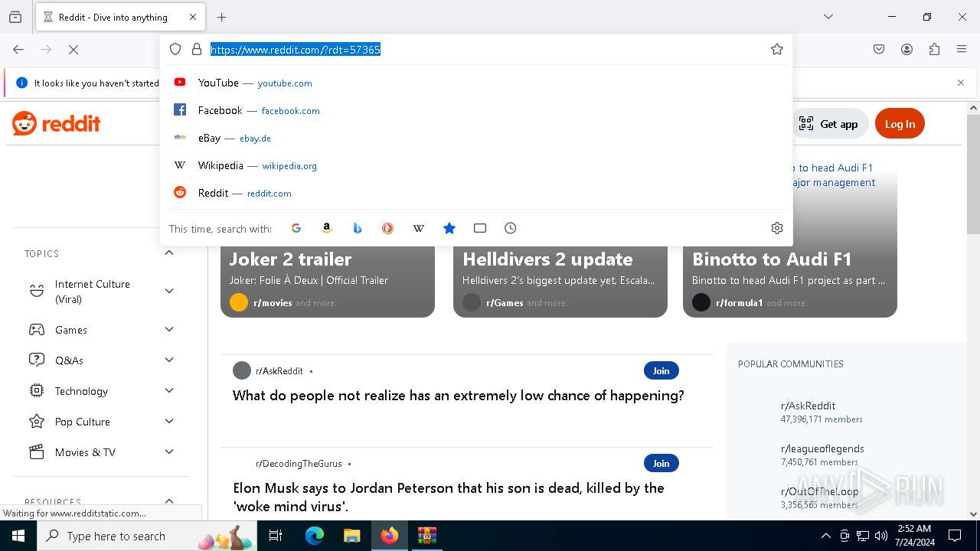
Task: Click the tracking protection shield icon
Action: tap(175, 49)
